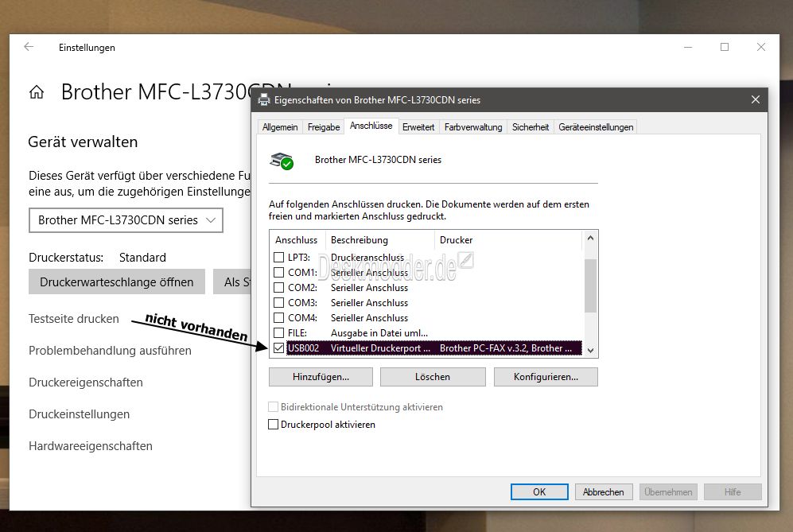This screenshot has height=532, width=793.
Task: Maximize the Einstellungen window
Action: (x=725, y=47)
